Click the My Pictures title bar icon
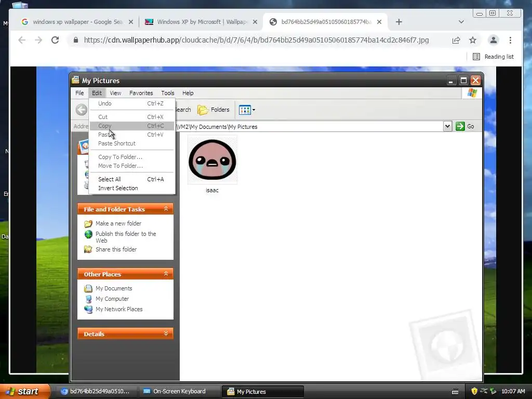 click(x=76, y=80)
